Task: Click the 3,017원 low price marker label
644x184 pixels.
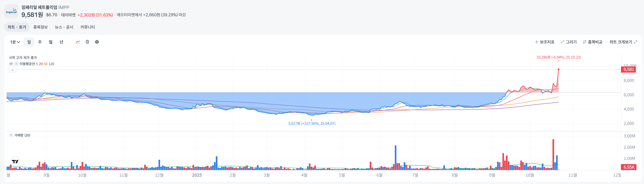Action: click(312, 124)
